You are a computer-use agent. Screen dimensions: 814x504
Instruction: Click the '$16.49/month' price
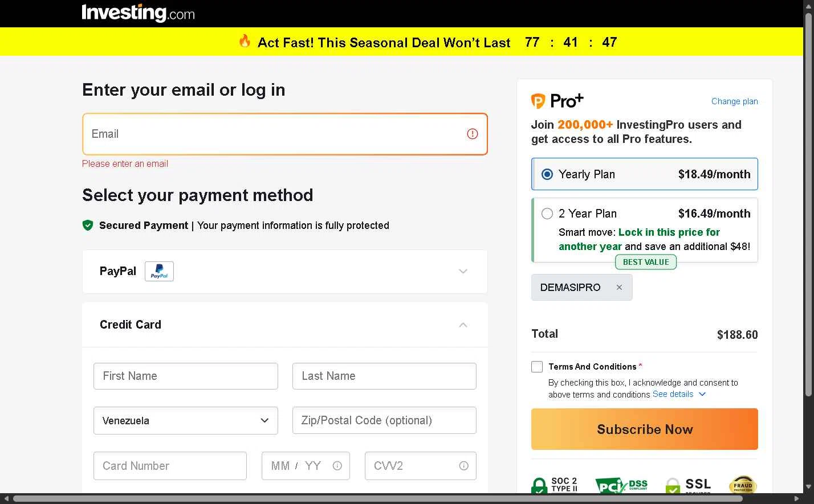tap(714, 214)
